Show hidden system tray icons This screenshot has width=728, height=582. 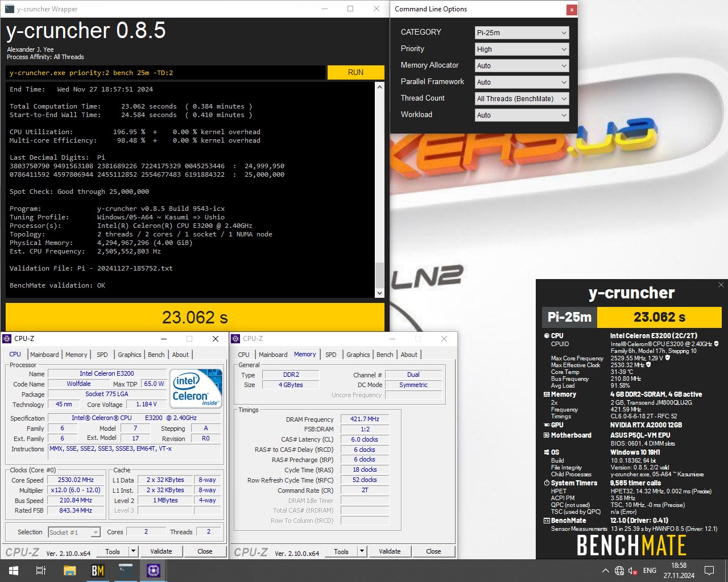click(x=605, y=571)
